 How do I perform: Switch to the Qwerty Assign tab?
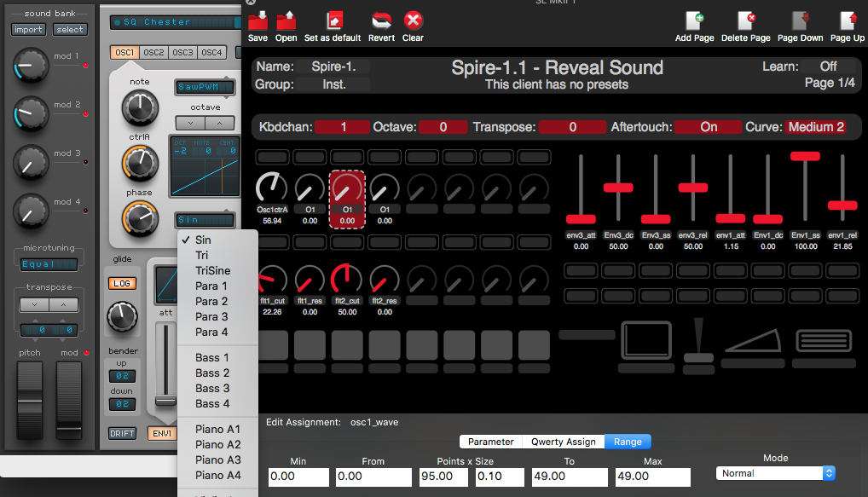click(563, 442)
